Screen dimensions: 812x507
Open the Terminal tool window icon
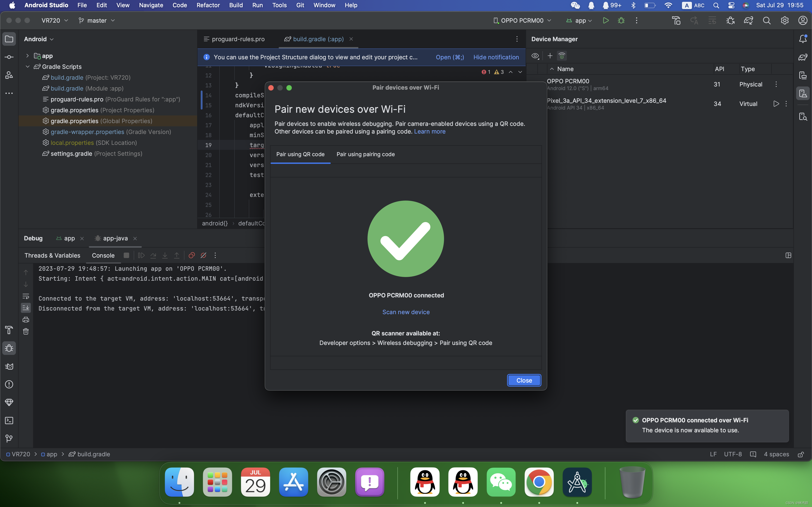coord(9,421)
